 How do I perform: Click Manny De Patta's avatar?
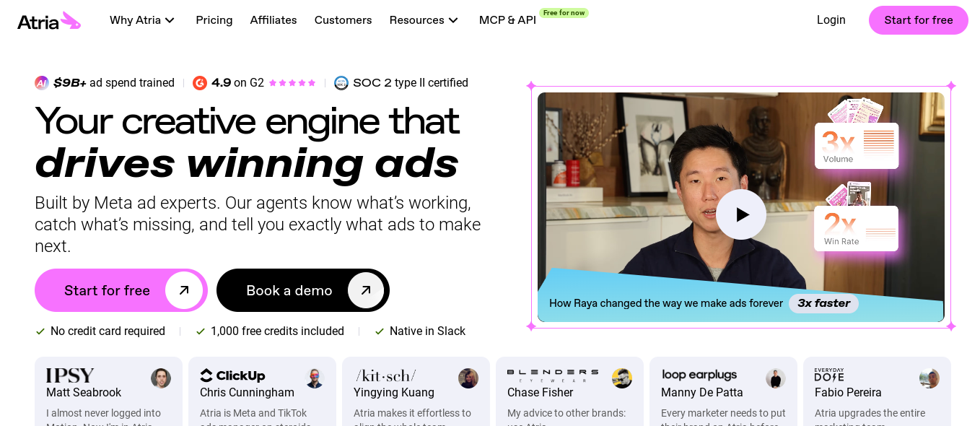pyautogui.click(x=776, y=378)
